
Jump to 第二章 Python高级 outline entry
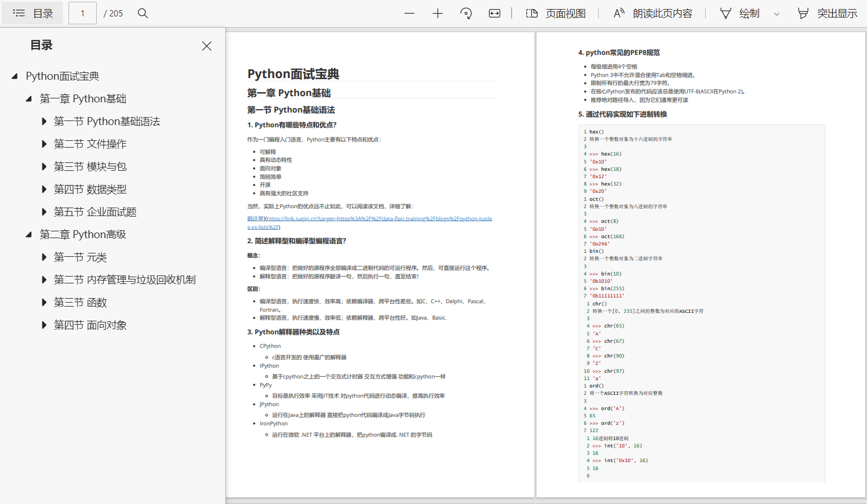click(x=83, y=234)
